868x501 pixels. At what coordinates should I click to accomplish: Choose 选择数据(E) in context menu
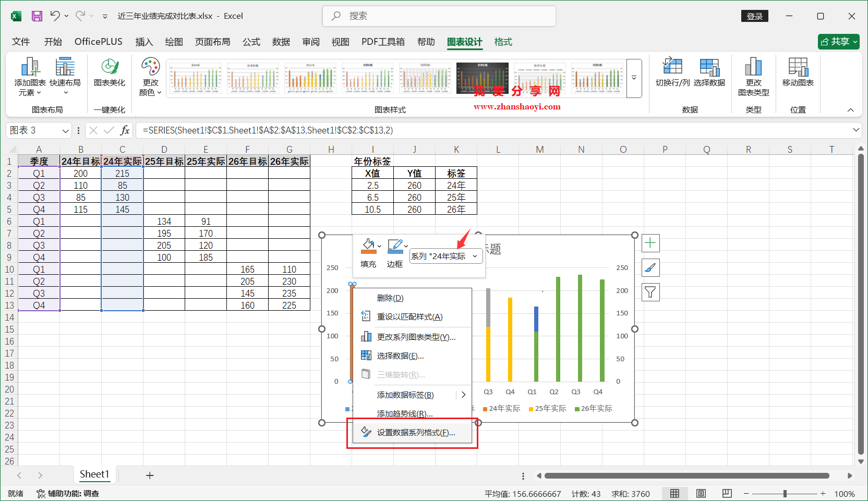point(412,356)
